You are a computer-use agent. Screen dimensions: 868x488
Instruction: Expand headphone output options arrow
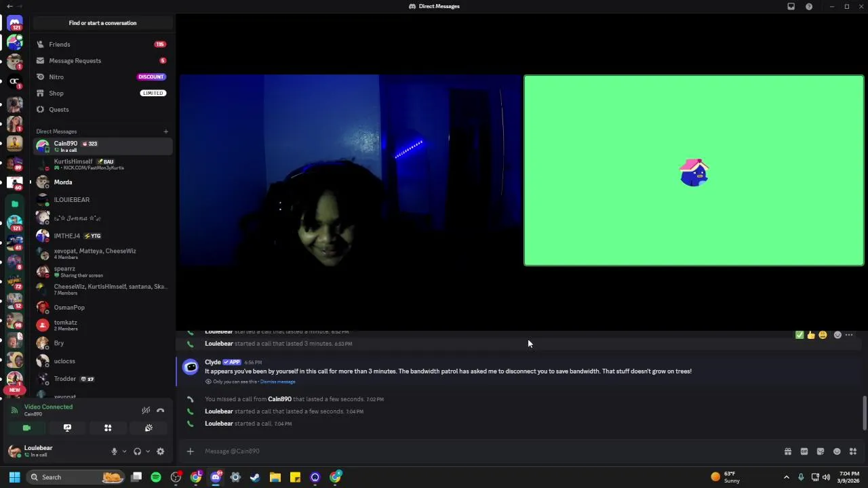click(147, 451)
